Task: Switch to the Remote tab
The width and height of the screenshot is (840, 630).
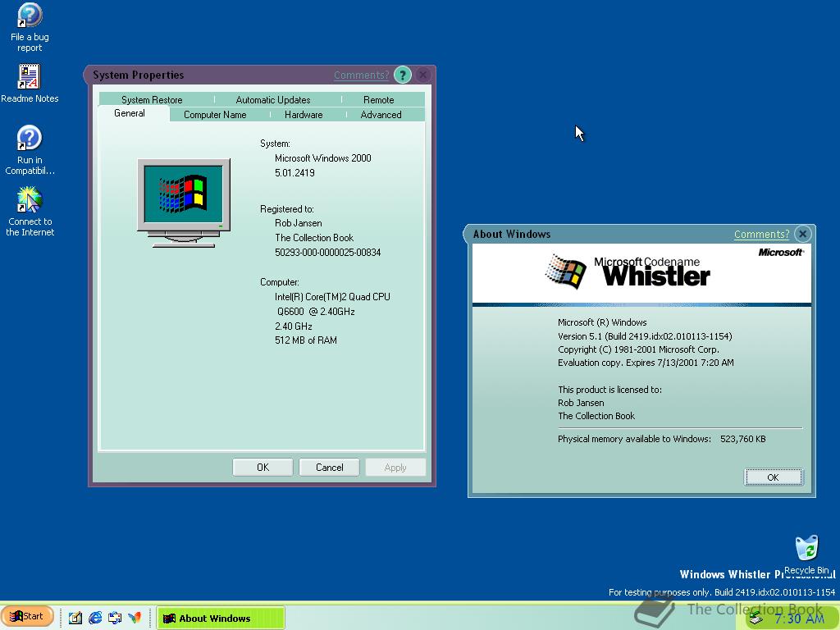Action: [x=378, y=99]
